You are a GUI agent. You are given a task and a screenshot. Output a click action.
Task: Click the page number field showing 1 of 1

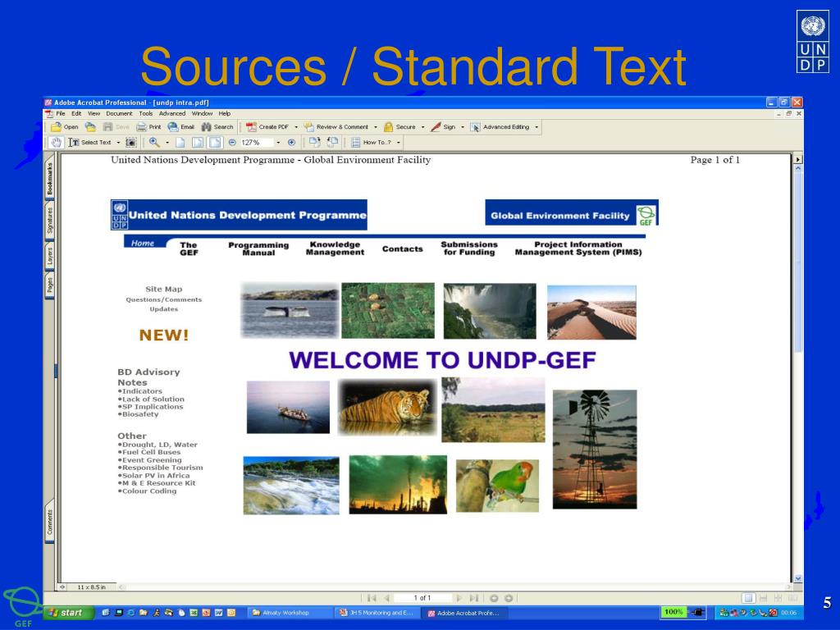tap(422, 598)
